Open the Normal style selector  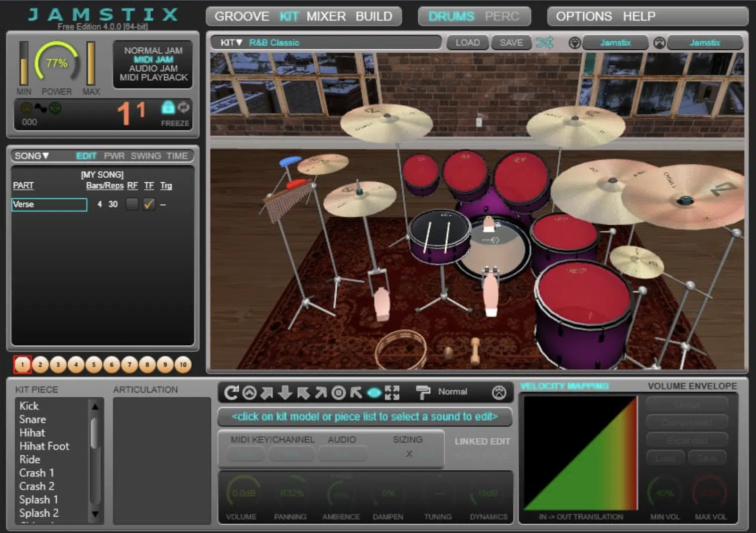(x=452, y=392)
